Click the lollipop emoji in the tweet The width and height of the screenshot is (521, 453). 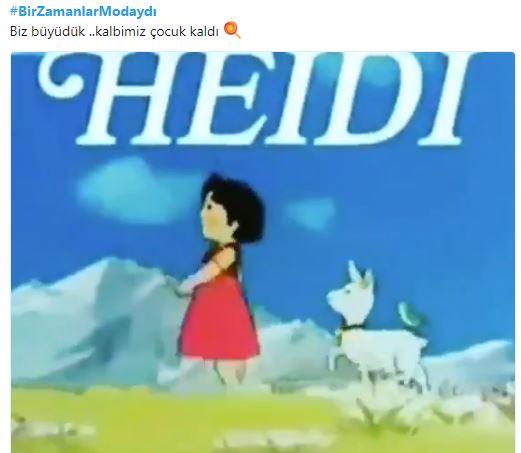[x=232, y=30]
